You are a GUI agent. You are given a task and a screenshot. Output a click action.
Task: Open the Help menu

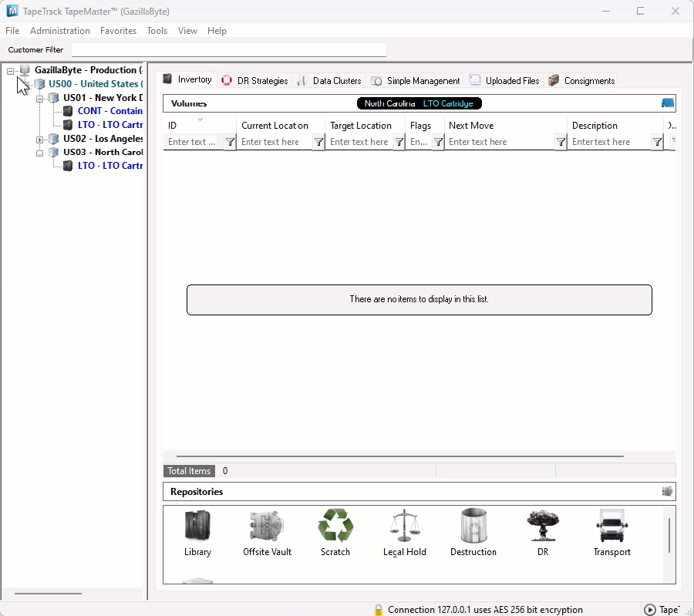217,31
